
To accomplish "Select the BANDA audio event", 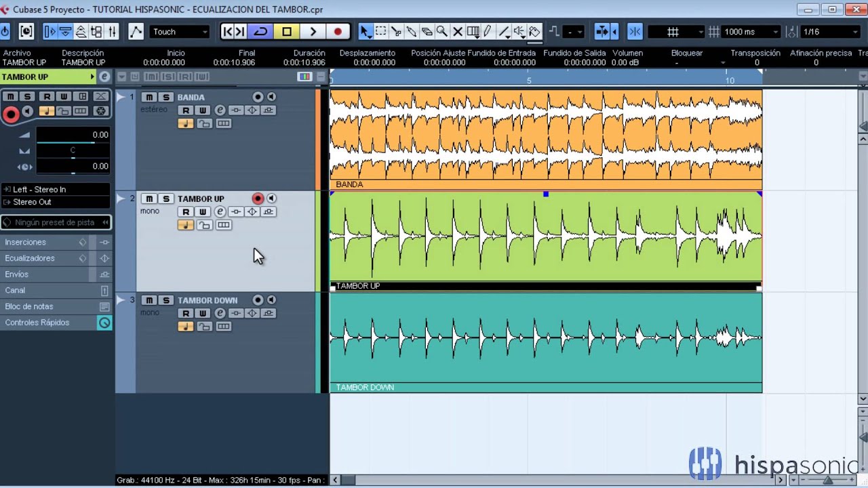I will tap(546, 139).
